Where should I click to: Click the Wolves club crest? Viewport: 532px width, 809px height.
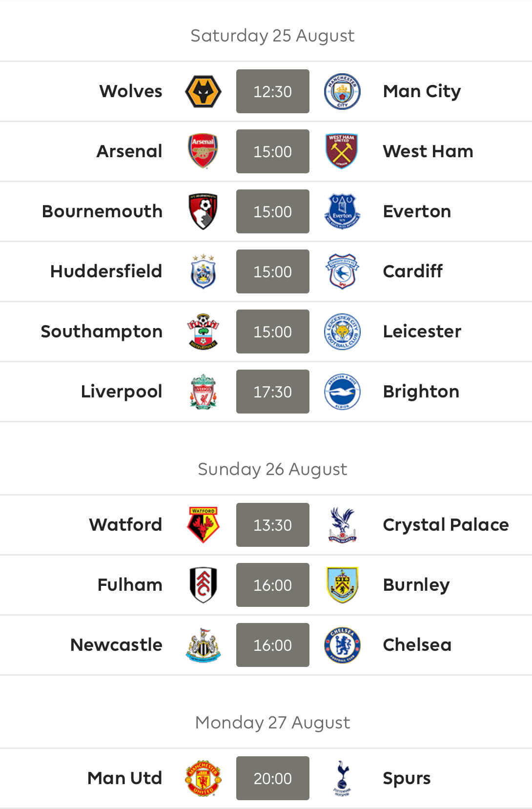(203, 91)
